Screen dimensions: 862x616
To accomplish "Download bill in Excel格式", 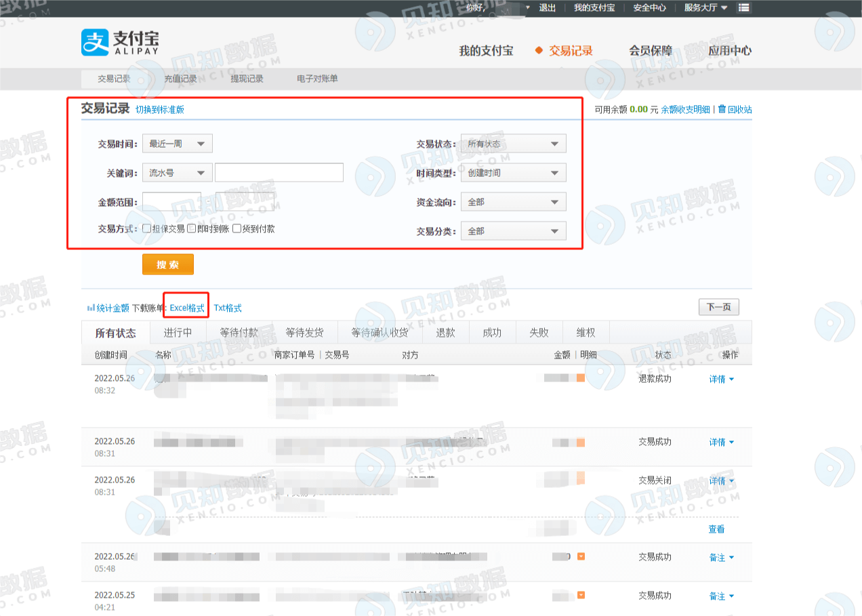I will [187, 308].
